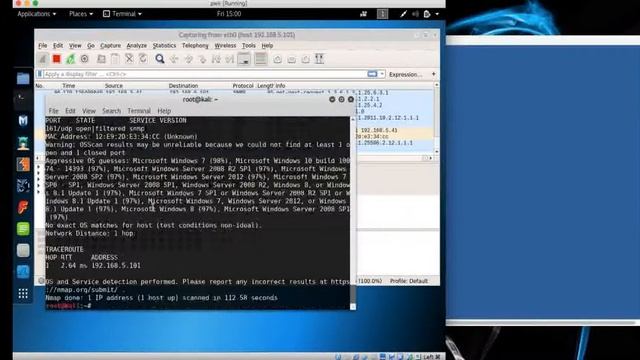The width and height of the screenshot is (640, 360).
Task: Apply the display filter arrow button
Action: 372,74
